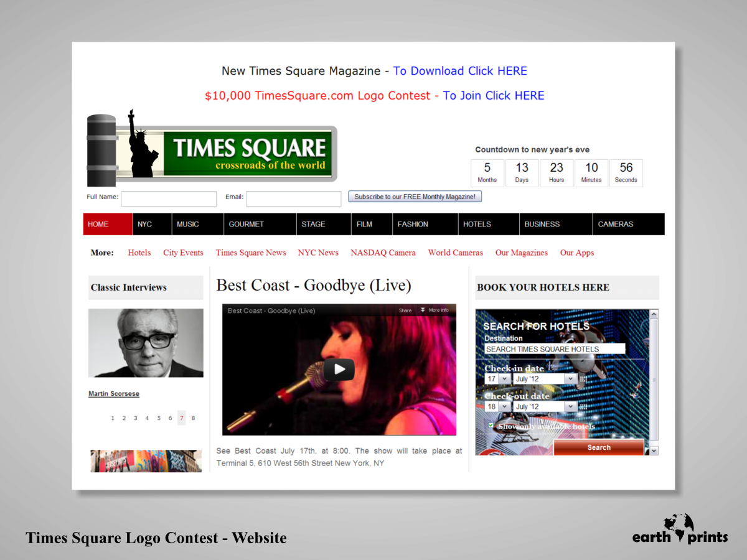Open the NYC menu item
Viewport: 747px width, 560px height.
(152, 224)
